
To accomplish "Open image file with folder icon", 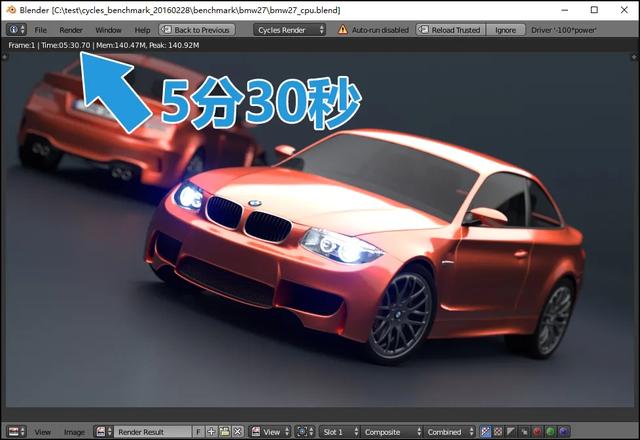I will click(x=224, y=431).
